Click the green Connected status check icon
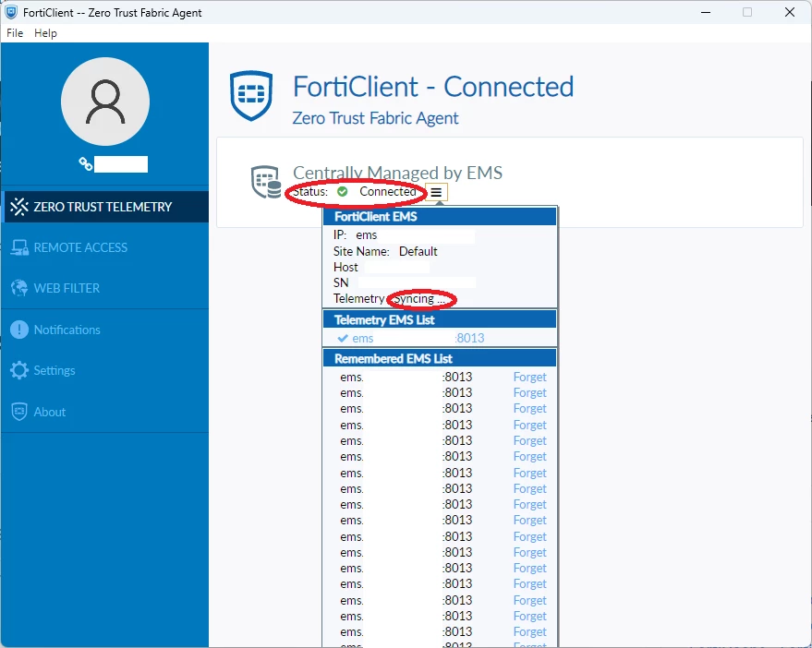 (343, 191)
